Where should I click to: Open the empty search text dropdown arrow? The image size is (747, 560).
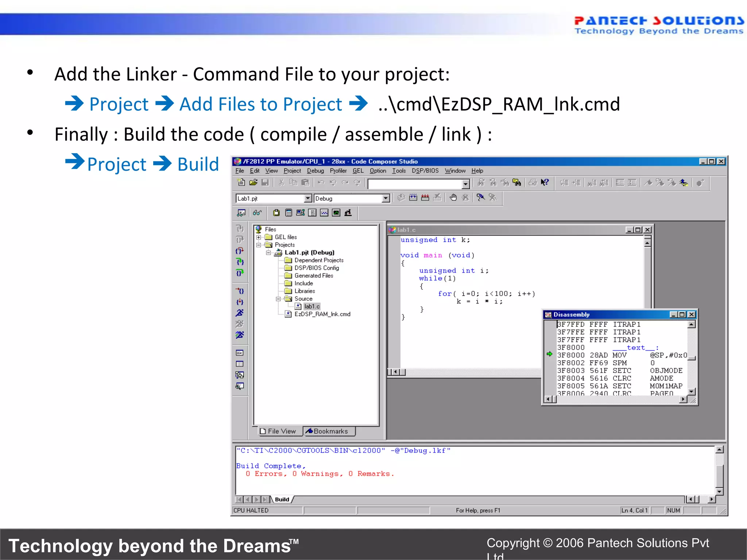click(466, 184)
